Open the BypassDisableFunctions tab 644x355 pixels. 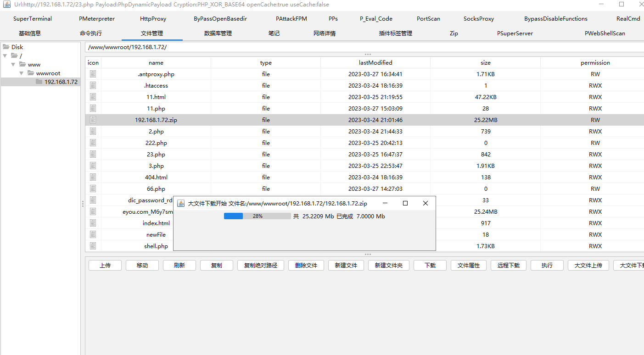coord(556,19)
